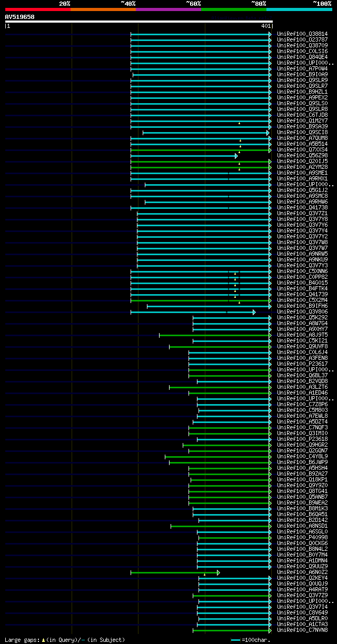Open hit UniRef100_A3LZT6
The image size is (337, 644).
click(x=302, y=387)
